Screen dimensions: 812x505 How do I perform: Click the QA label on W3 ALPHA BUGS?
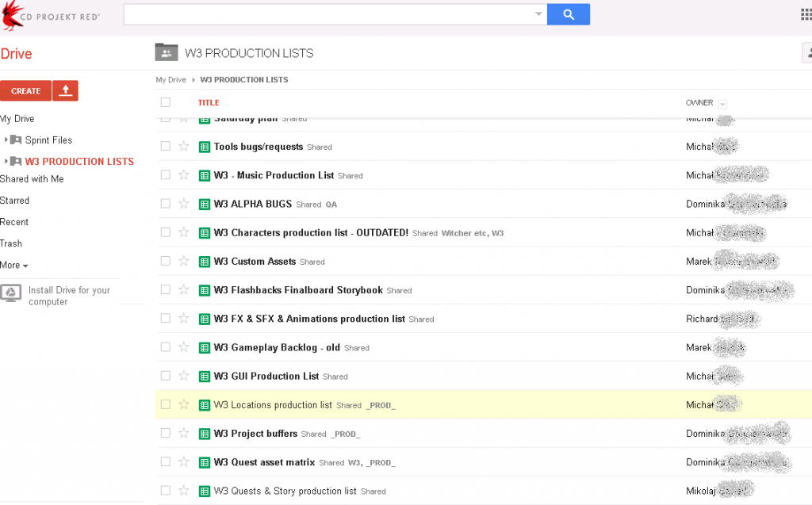click(331, 205)
